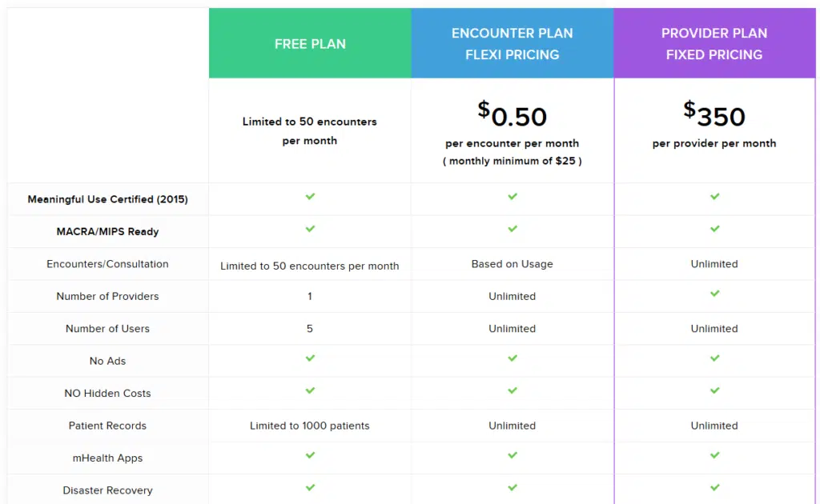Select the Provider Plan Fixed Pricing header

(714, 44)
